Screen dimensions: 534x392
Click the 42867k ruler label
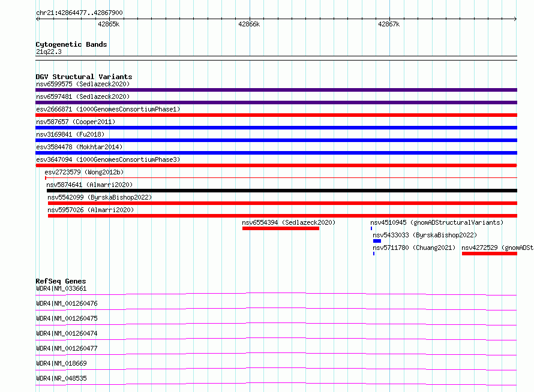[x=389, y=24]
